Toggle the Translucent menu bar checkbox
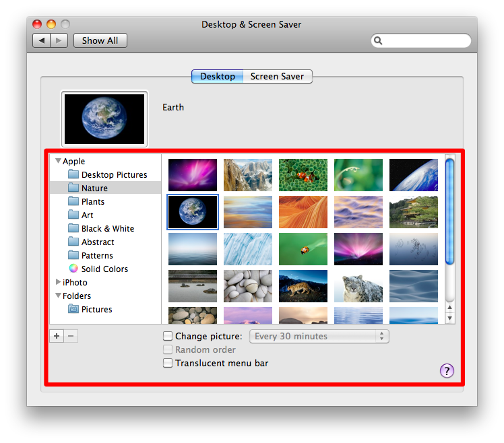The height and width of the screenshot is (443, 504). point(168,363)
